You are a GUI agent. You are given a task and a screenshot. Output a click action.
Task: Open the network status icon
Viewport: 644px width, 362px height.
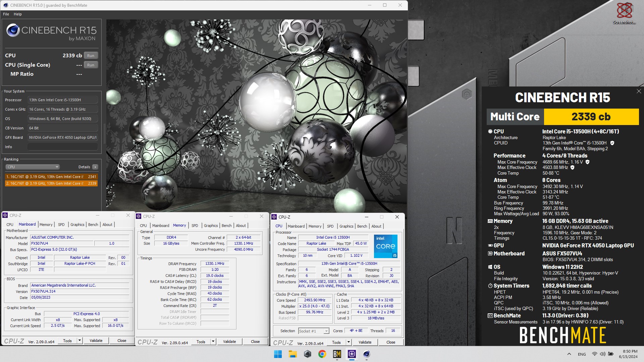tap(594, 354)
